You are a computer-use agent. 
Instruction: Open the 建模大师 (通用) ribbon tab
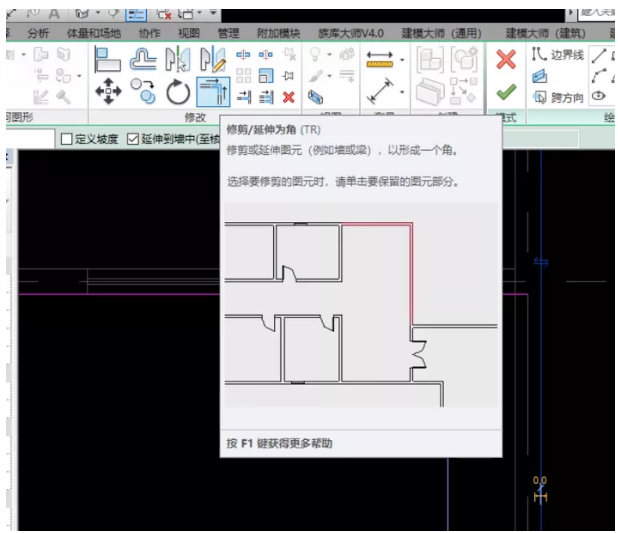(441, 33)
